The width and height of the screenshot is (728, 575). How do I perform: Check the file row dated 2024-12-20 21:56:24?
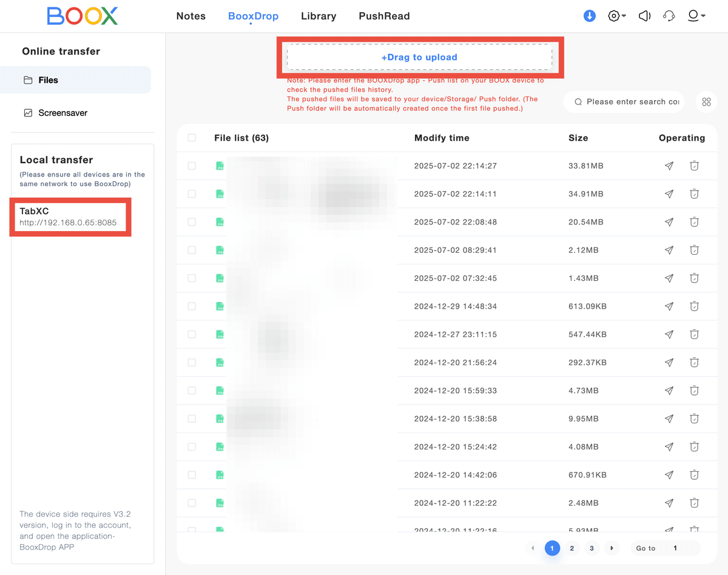tap(192, 363)
